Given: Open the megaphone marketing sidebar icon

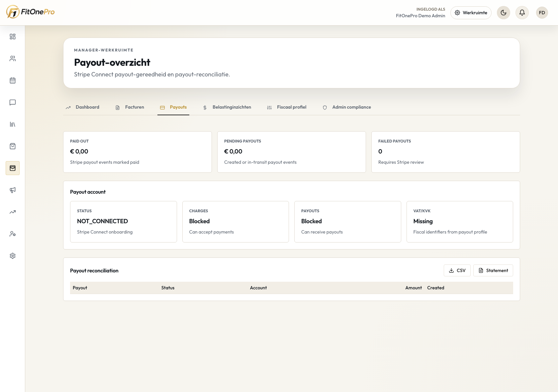Looking at the screenshot, I should click(13, 190).
